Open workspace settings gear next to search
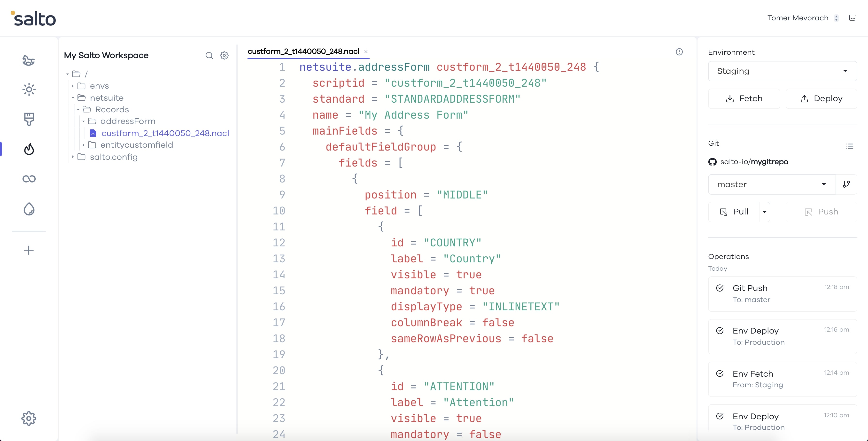Screen dimensions: 868x441 pyautogui.click(x=225, y=55)
